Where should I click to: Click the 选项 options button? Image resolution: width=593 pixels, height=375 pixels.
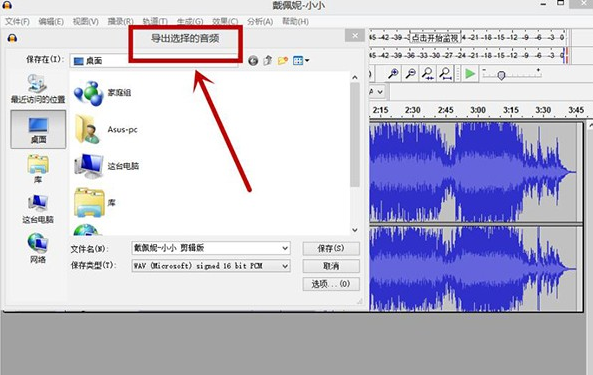331,284
